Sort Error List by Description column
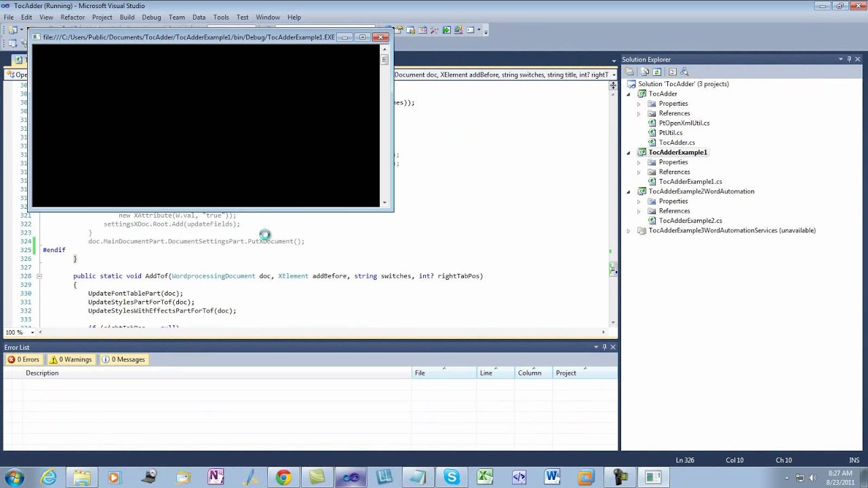The image size is (868, 488). click(217, 373)
